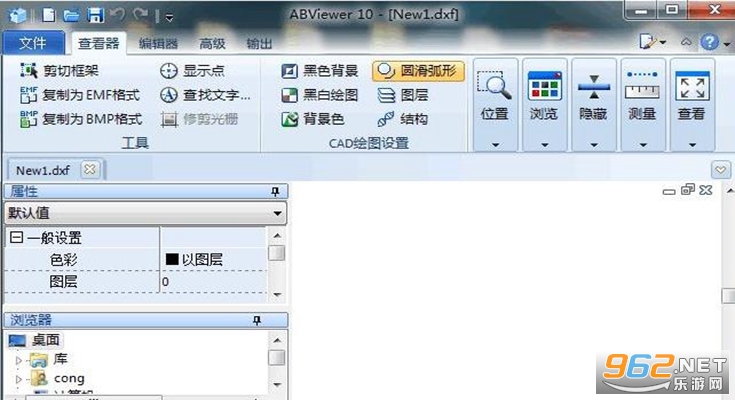Click the 剪切框架 crop frame tool
Screen dimensions: 735x400
(x=59, y=71)
